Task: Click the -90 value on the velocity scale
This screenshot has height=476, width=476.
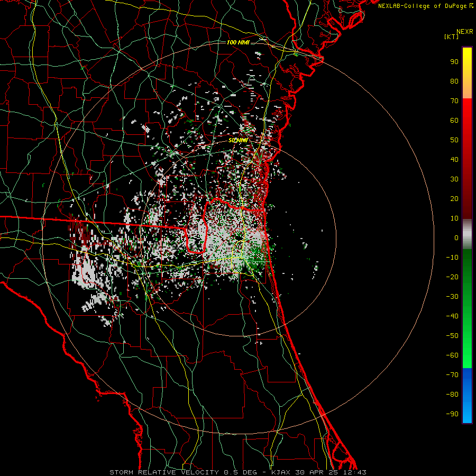Action: tap(452, 414)
